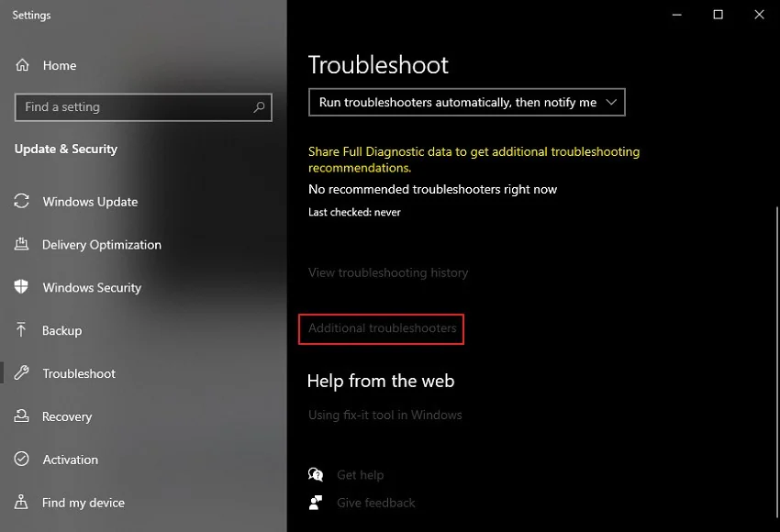The height and width of the screenshot is (532, 780).
Task: Click the Delivery Optimization icon
Action: pos(22,245)
